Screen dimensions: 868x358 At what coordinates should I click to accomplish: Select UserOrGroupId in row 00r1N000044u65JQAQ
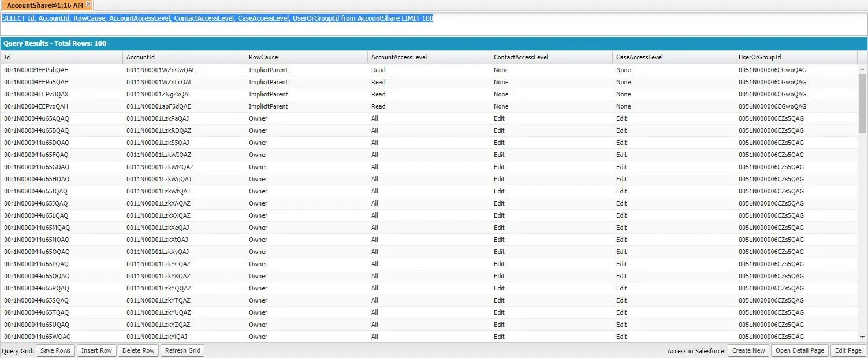(796, 203)
